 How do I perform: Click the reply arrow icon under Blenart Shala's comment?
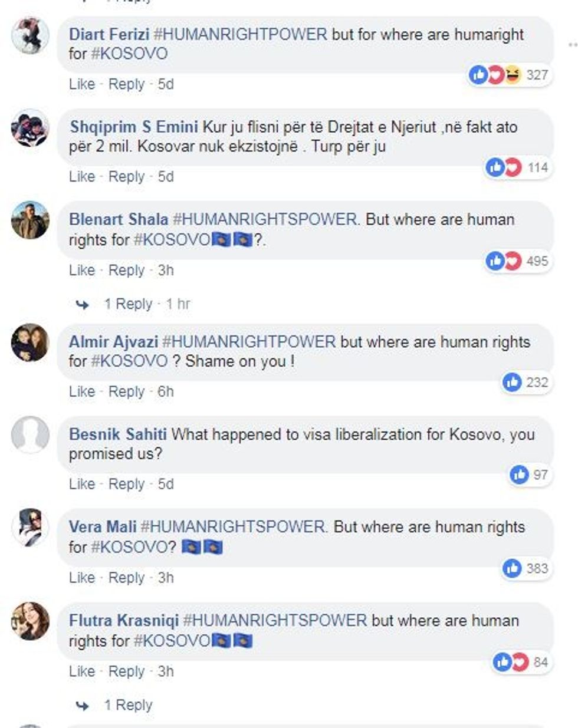point(83,305)
